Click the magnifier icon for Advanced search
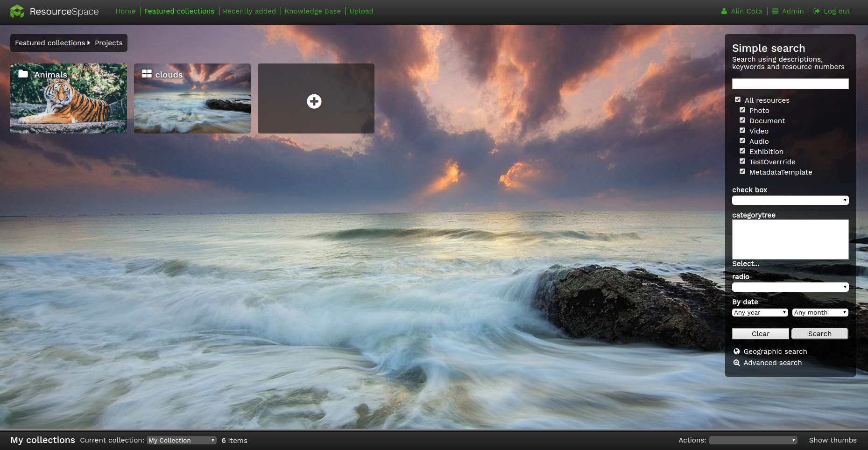 737,363
